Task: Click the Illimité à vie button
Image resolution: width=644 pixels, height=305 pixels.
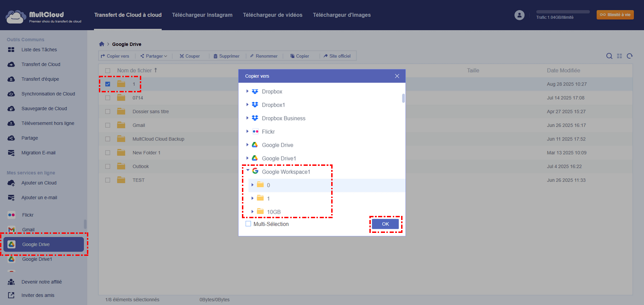Action: pos(615,15)
